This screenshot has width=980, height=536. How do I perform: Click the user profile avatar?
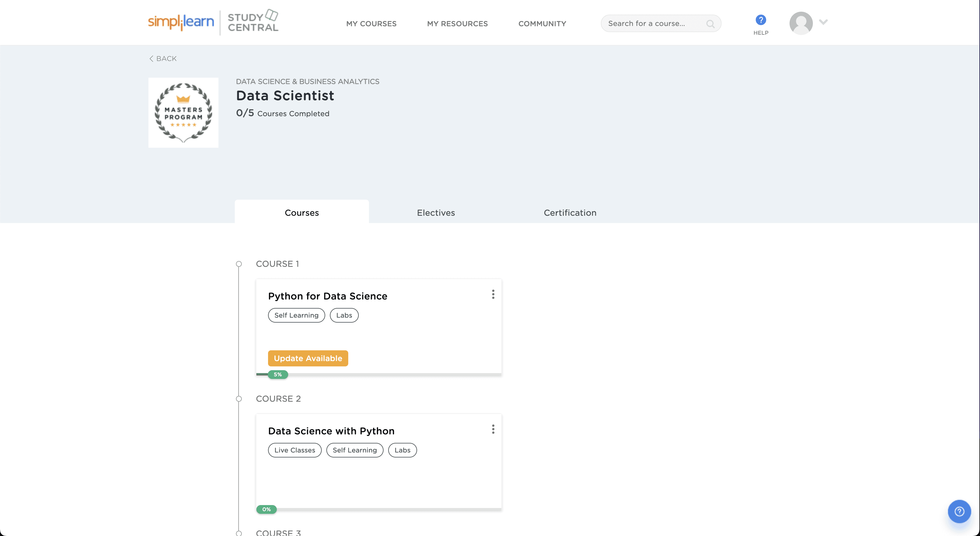coord(801,23)
